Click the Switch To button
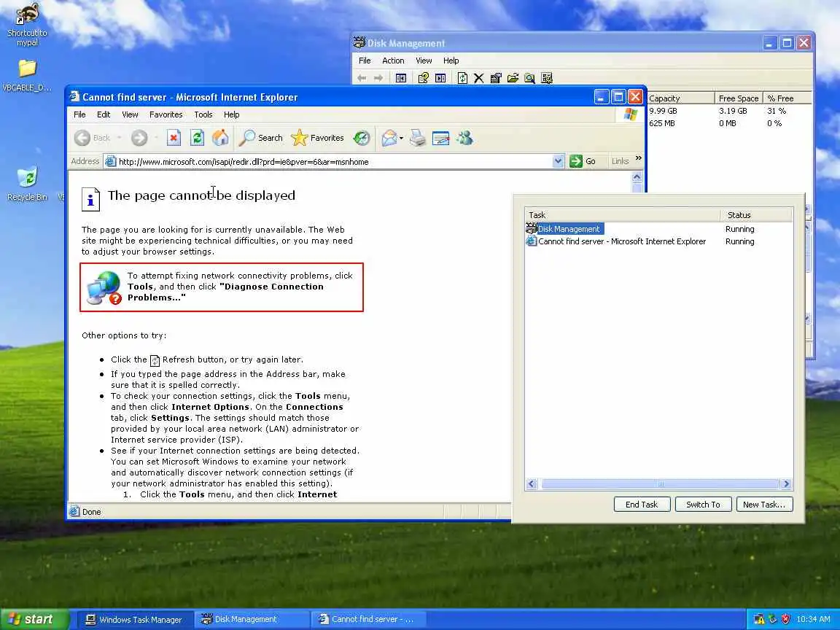 (704, 505)
